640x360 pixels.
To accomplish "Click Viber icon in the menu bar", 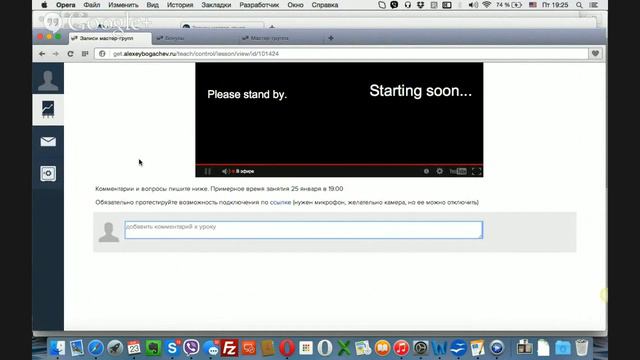I will [394, 5].
